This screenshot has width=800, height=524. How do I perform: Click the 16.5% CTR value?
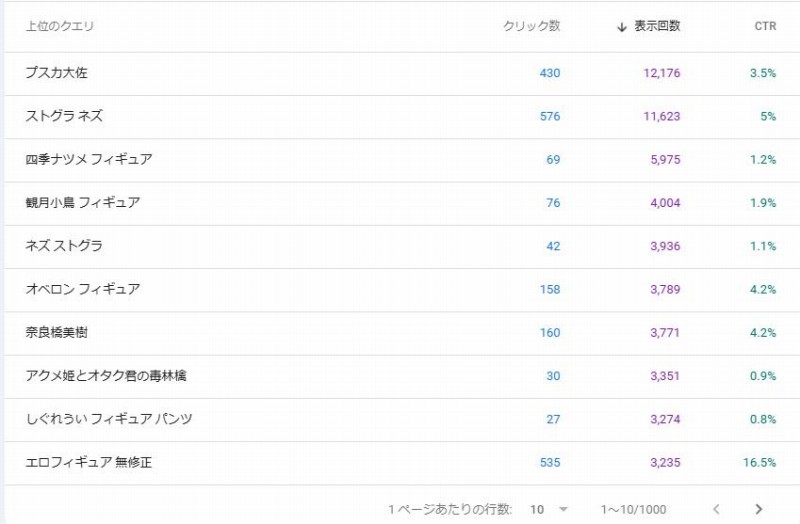[761, 462]
